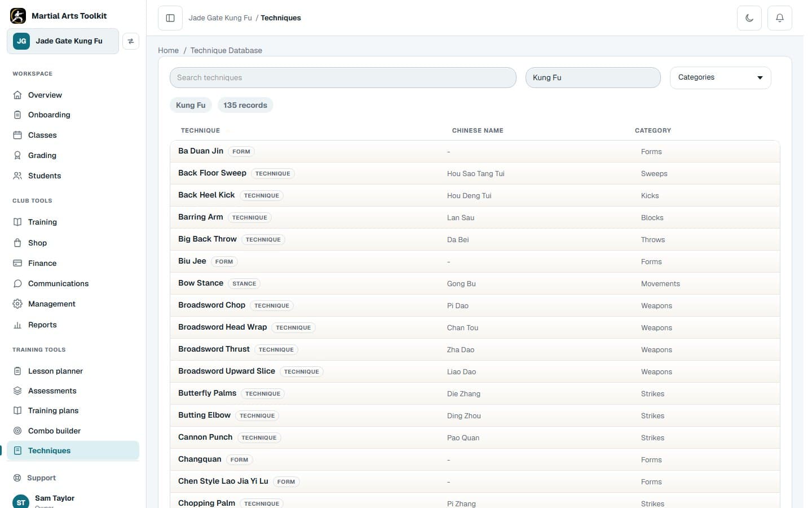Click the Lesson planner icon
The height and width of the screenshot is (508, 812).
click(x=17, y=371)
